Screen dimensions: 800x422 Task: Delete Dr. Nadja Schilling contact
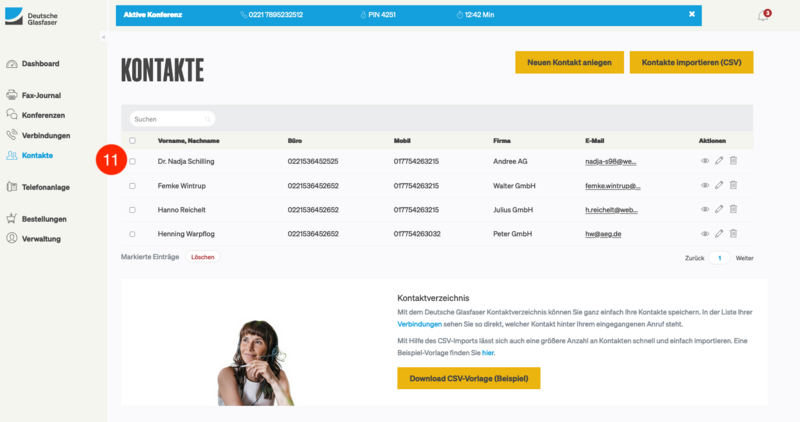click(733, 160)
